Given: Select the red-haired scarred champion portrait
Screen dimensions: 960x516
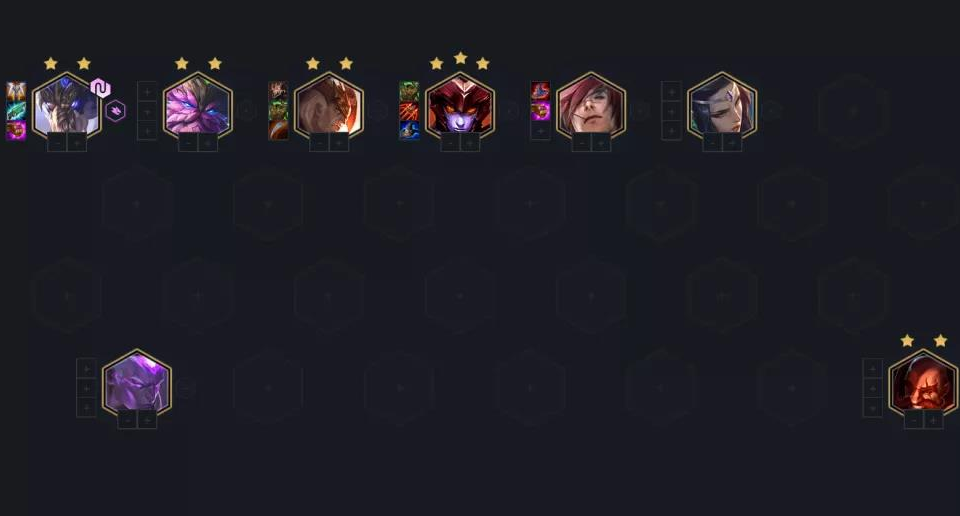Looking at the screenshot, I should tap(591, 107).
